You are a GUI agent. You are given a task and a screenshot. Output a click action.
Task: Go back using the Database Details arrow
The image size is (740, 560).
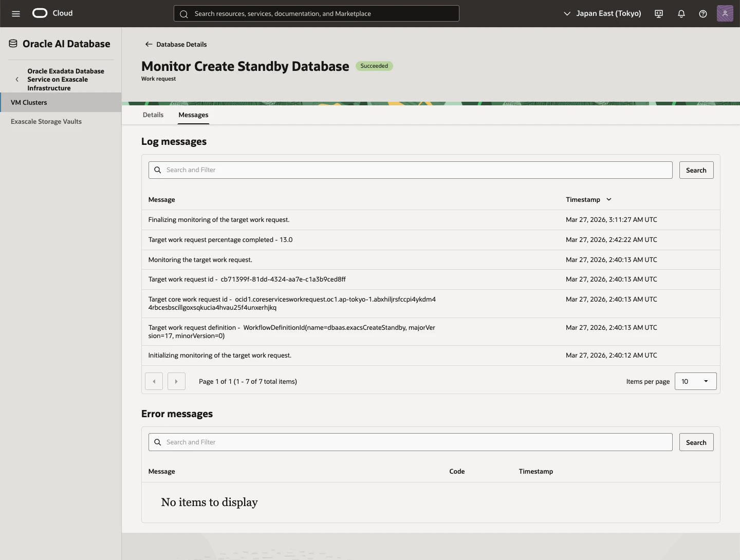pyautogui.click(x=149, y=44)
